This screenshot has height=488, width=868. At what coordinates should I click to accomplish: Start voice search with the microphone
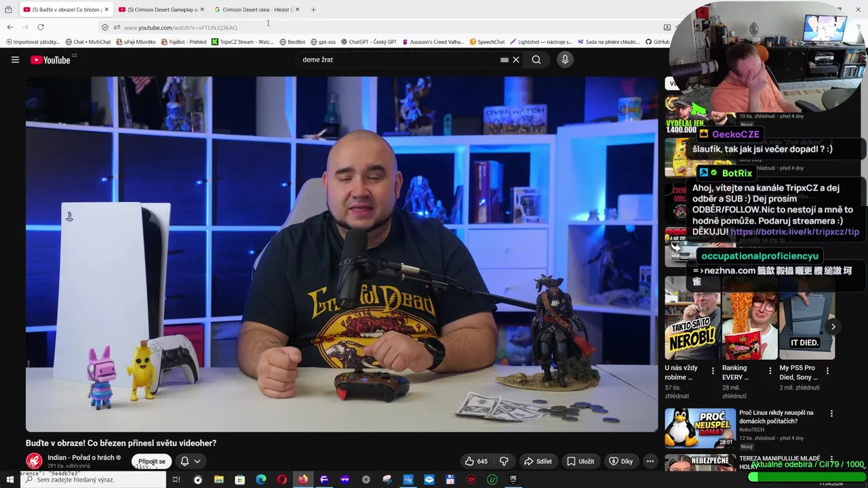565,60
